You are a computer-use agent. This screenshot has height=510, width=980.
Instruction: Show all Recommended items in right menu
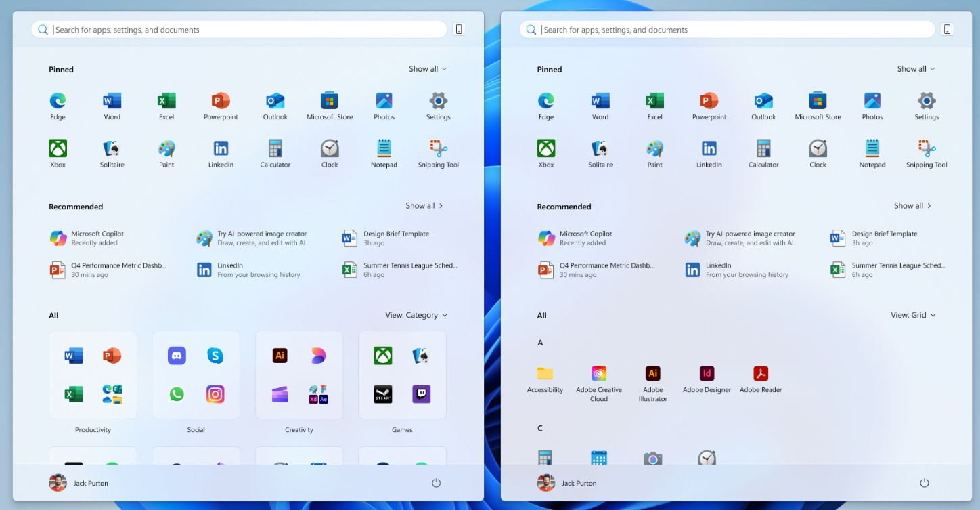coord(912,205)
